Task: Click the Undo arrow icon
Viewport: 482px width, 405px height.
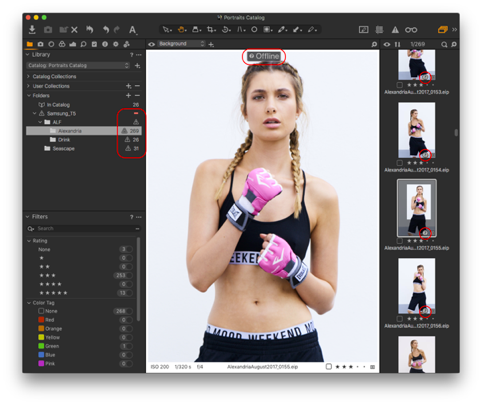Action: pos(106,30)
